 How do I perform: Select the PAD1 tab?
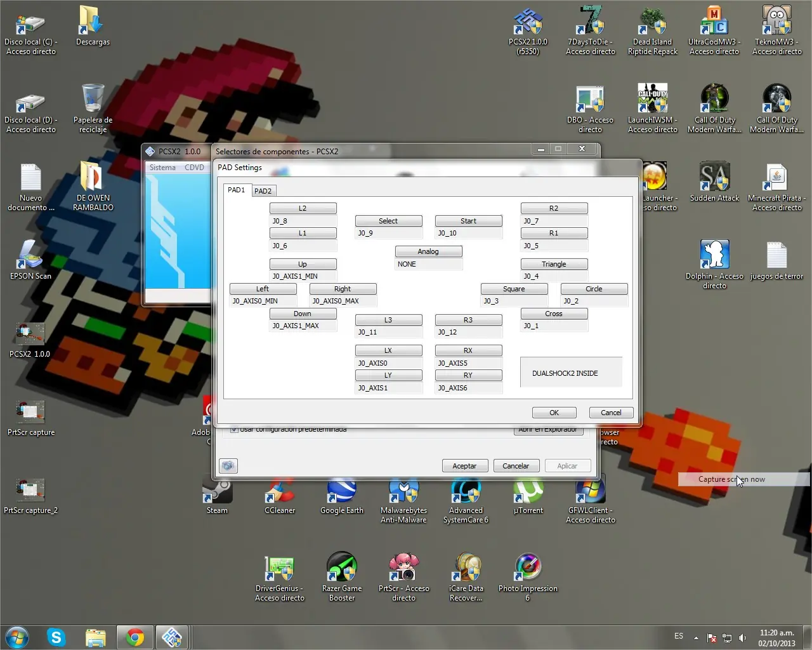pyautogui.click(x=237, y=190)
